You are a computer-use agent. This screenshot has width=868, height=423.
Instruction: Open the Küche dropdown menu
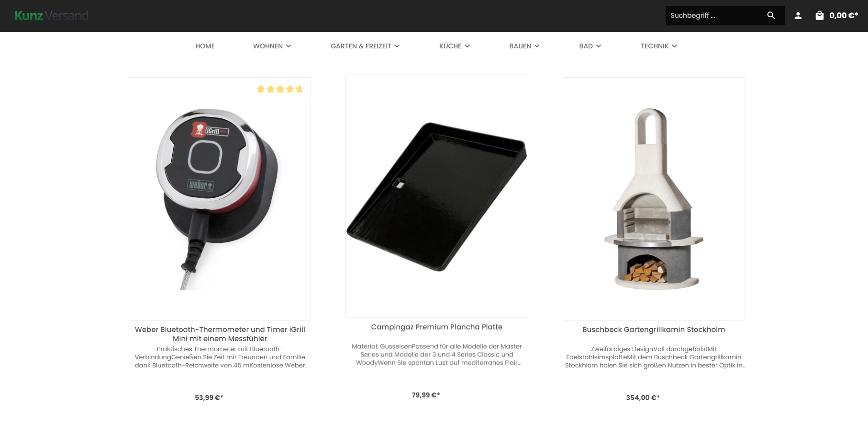click(x=455, y=46)
